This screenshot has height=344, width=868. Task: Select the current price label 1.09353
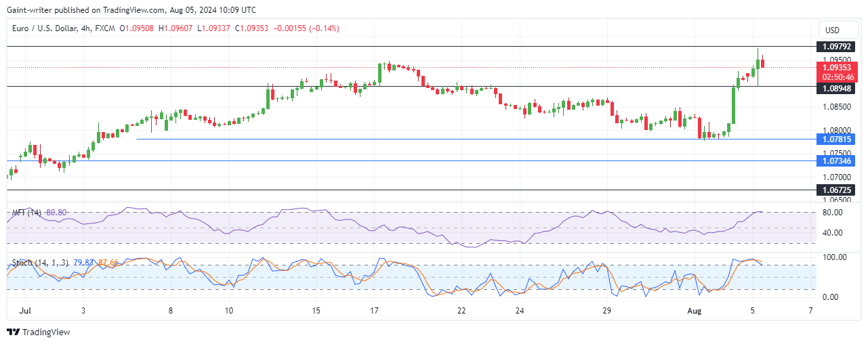point(837,68)
